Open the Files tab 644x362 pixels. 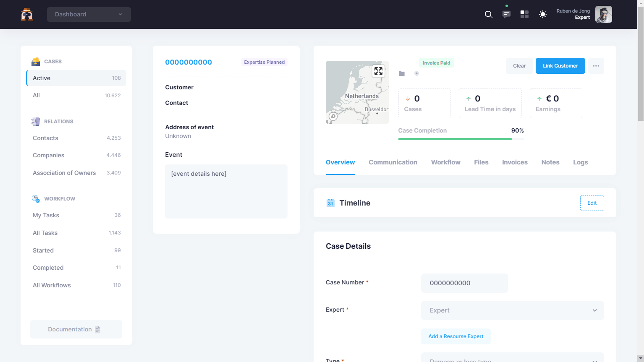tap(481, 162)
